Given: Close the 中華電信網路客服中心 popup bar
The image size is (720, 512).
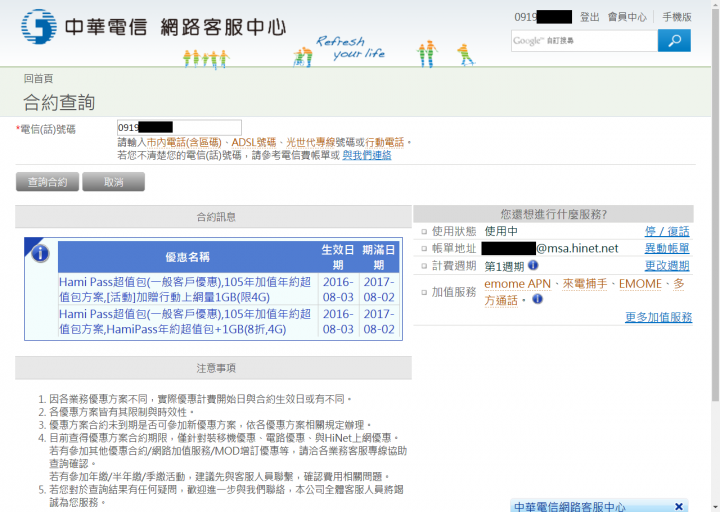Looking at the screenshot, I should coord(679,506).
